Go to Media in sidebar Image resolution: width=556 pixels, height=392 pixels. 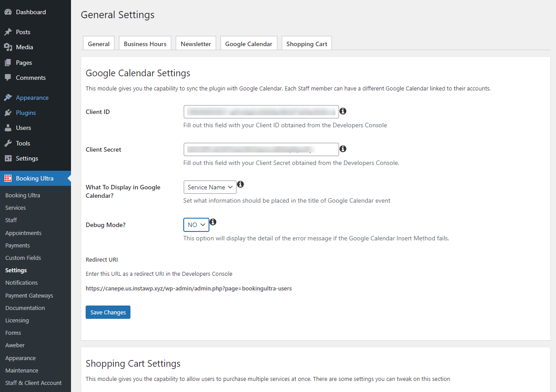click(35, 47)
